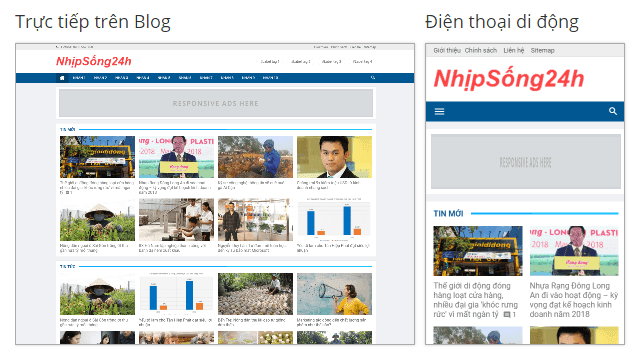
Task: Tap the search magnifier in mobile preview
Action: pyautogui.click(x=613, y=111)
